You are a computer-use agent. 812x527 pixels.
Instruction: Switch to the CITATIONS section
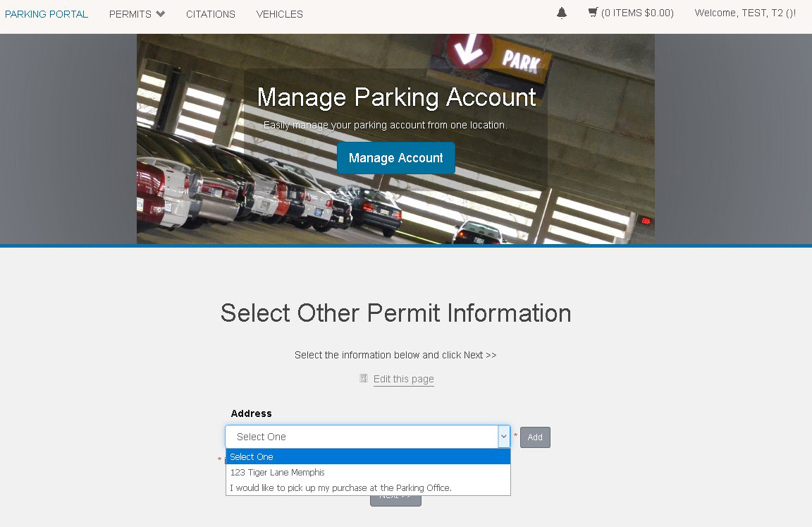pyautogui.click(x=210, y=13)
